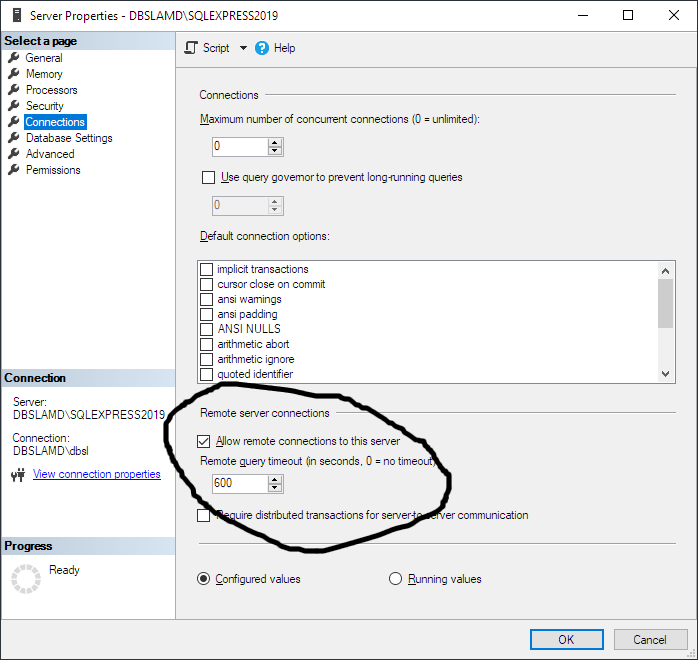Minimize the Server Properties window

[x=583, y=16]
